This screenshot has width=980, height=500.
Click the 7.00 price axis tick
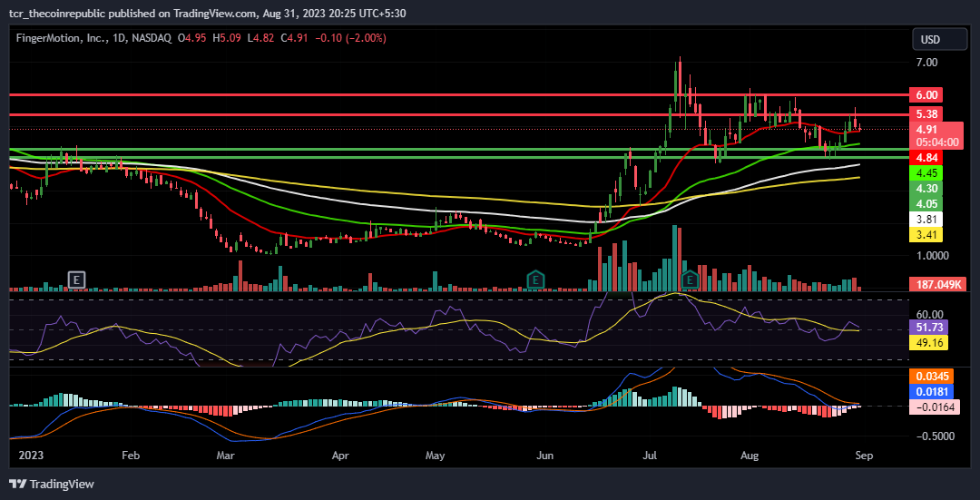point(926,63)
